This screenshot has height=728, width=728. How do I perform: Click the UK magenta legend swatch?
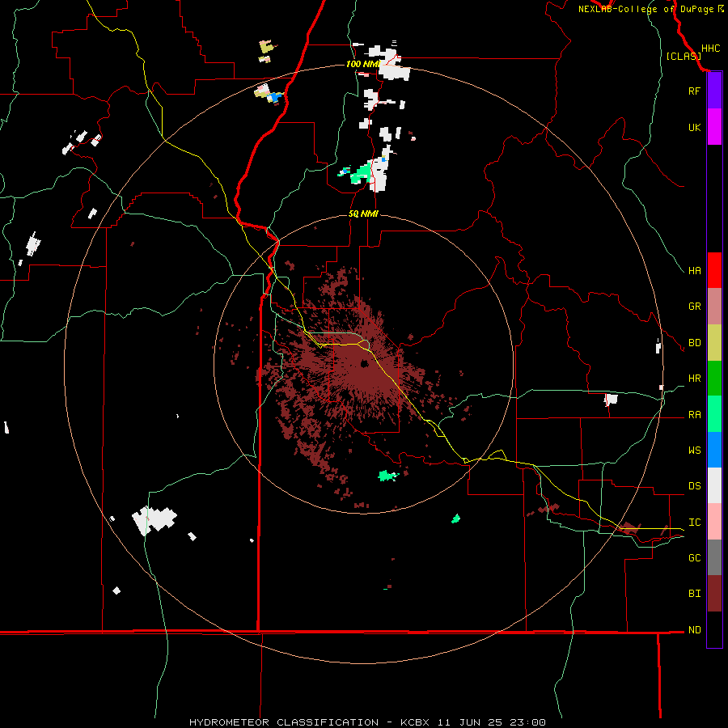click(x=714, y=127)
